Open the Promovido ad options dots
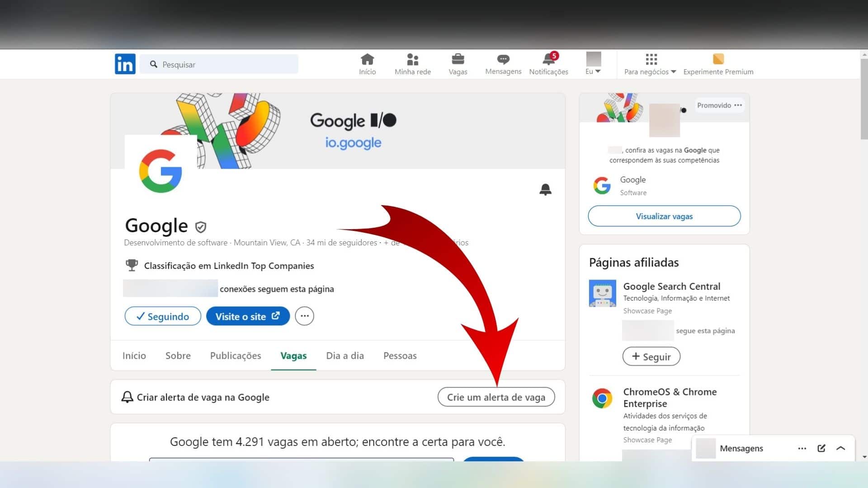 (x=738, y=105)
